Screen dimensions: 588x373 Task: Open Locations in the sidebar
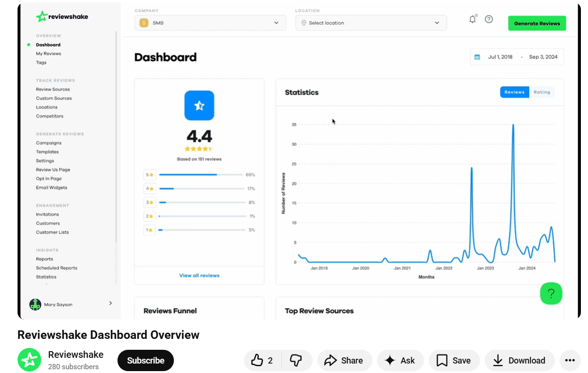click(x=46, y=107)
